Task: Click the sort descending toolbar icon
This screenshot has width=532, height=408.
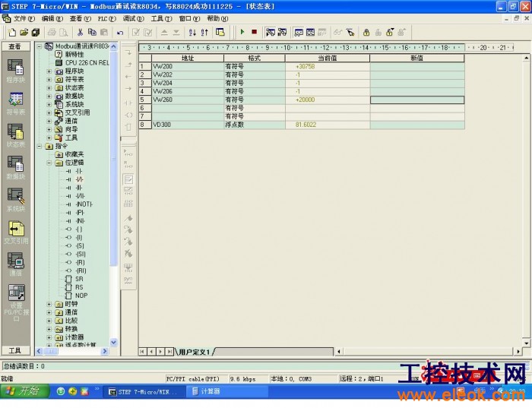Action: click(204, 32)
